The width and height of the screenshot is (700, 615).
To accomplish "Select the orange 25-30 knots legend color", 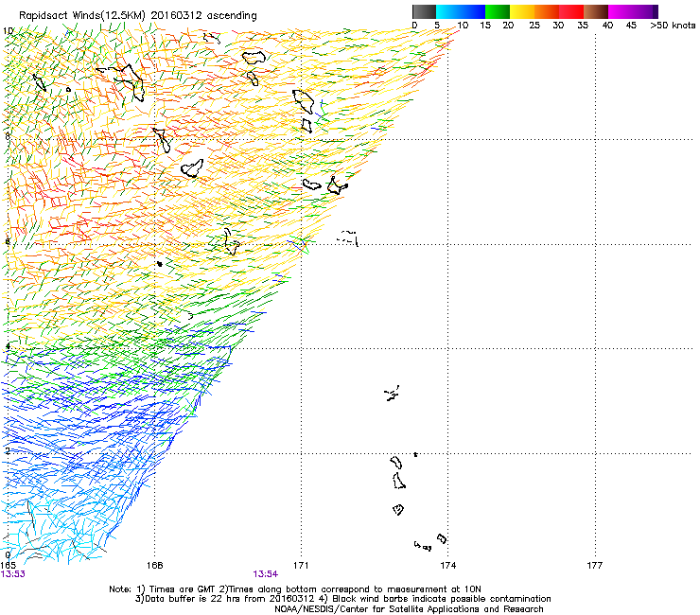I will pos(547,11).
